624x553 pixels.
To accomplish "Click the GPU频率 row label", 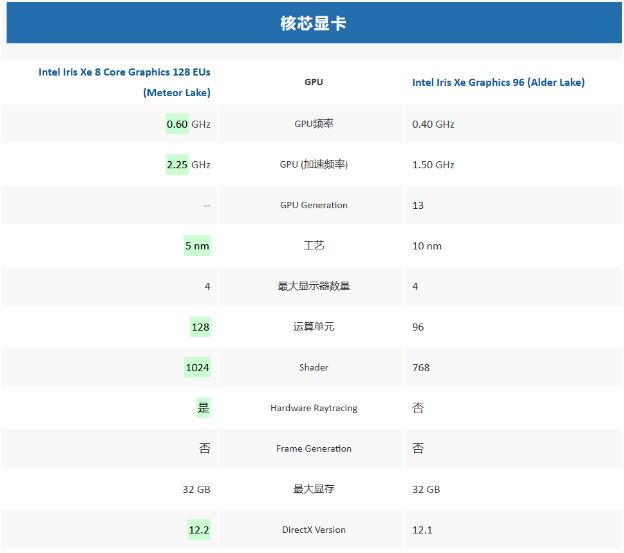I will [314, 124].
